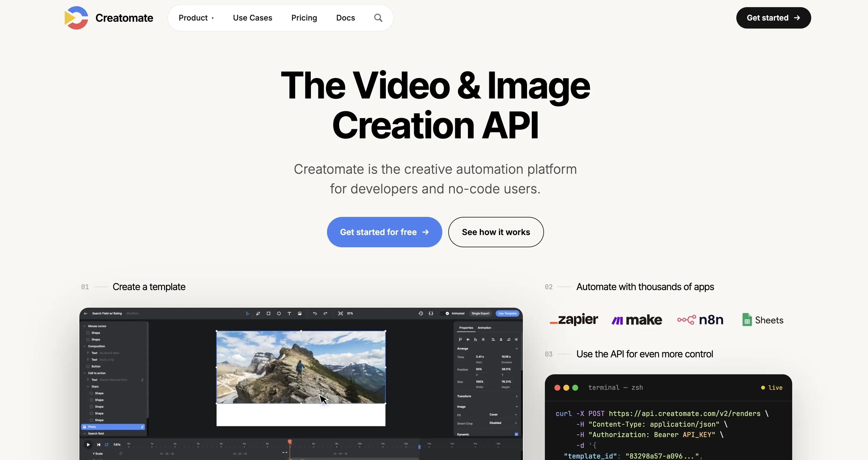Click the blue end marker on the timeline
Image resolution: width=868 pixels, height=460 pixels.
tap(419, 447)
